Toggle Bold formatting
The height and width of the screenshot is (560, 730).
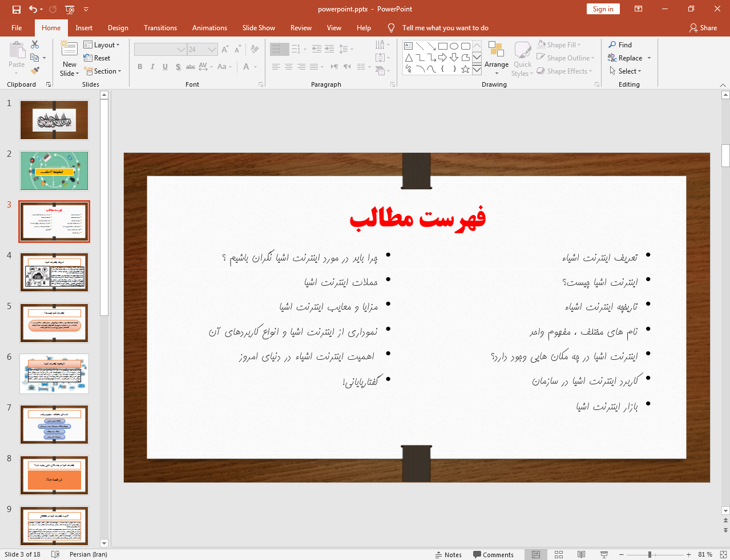140,67
